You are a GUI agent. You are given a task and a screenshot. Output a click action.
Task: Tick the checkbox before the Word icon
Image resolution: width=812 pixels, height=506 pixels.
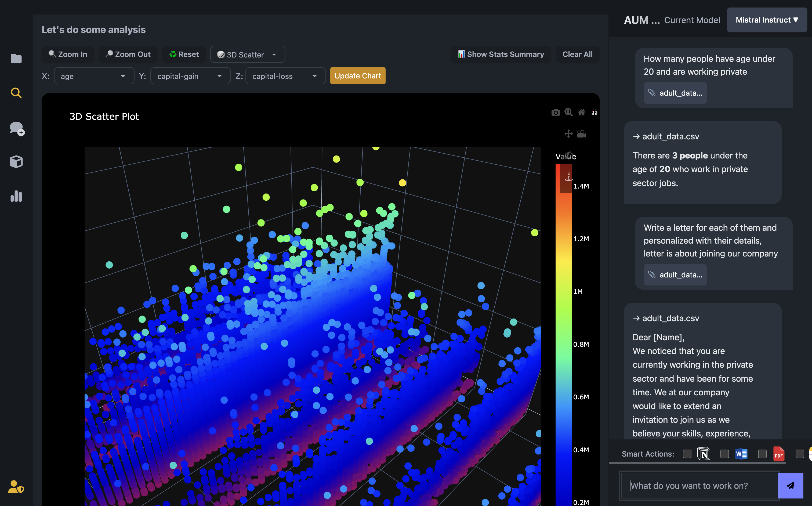(x=725, y=454)
